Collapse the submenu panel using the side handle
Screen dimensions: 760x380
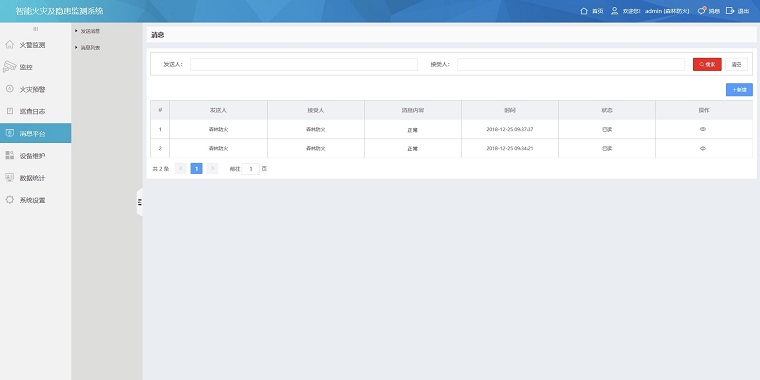(x=140, y=202)
